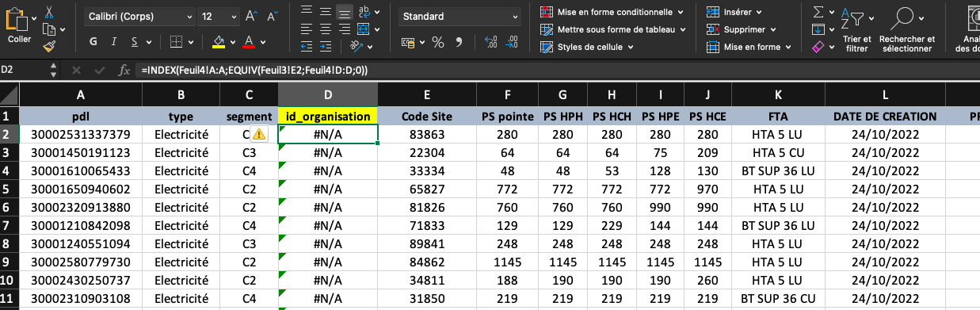Open the Mise en forme cells menu
Screen dimensions: 980x310
tap(749, 47)
